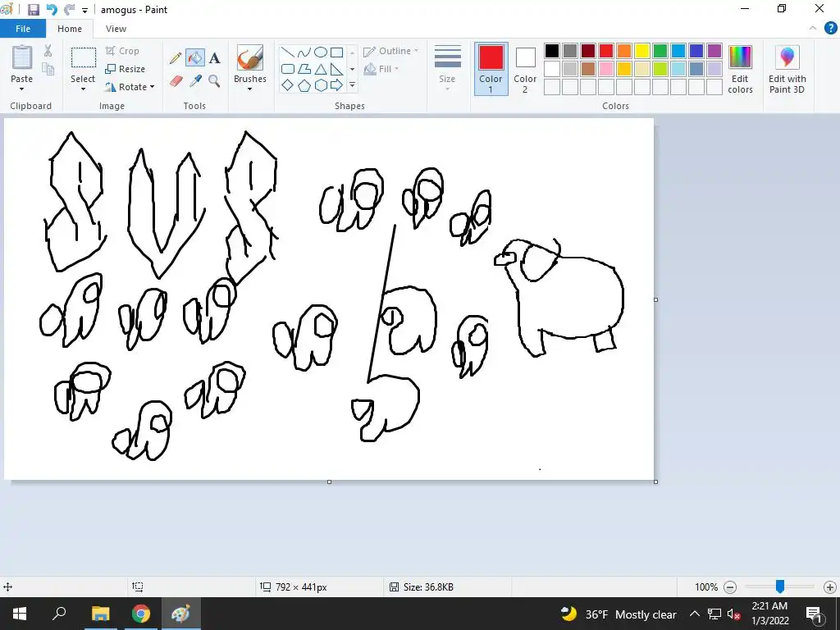
Task: Expand the full Shapes gallery
Action: (352, 85)
